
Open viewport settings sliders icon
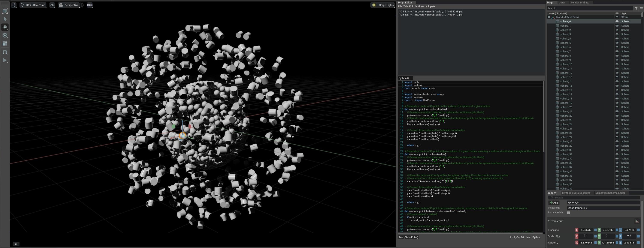[14, 5]
